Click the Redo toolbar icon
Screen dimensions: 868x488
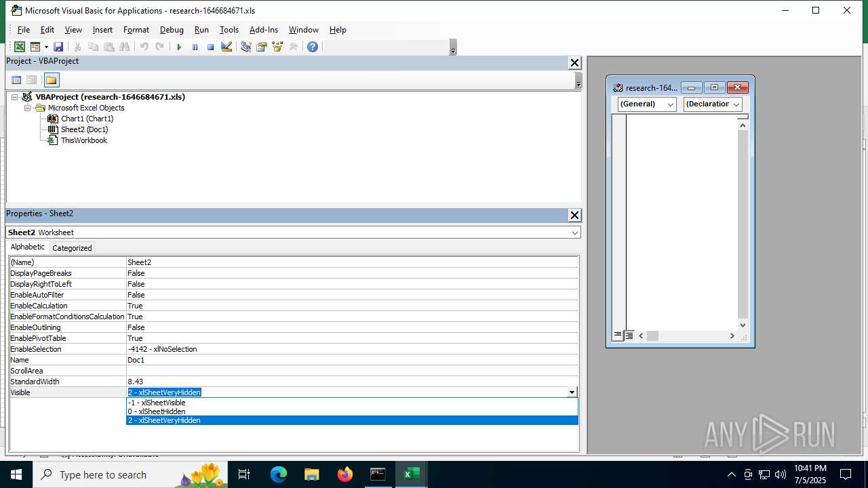159,47
